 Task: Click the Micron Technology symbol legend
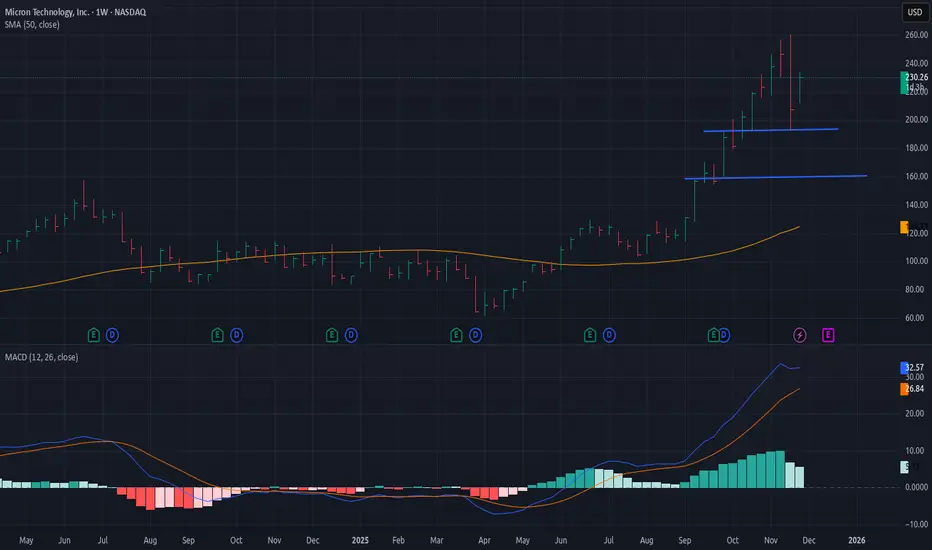pyautogui.click(x=75, y=12)
